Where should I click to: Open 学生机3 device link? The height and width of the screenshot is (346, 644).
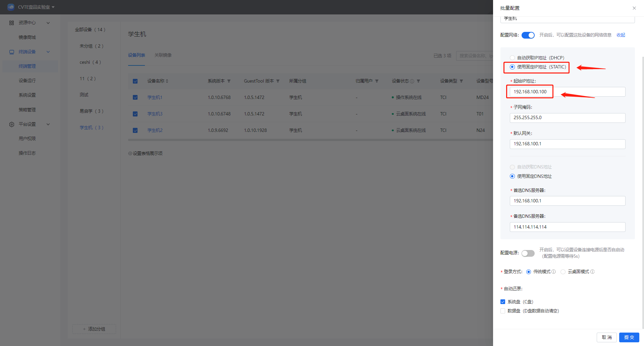[155, 114]
